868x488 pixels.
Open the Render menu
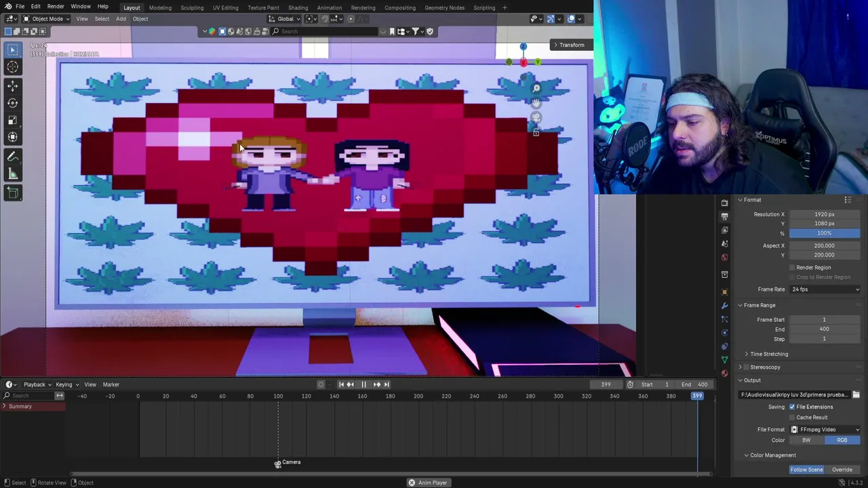point(56,7)
